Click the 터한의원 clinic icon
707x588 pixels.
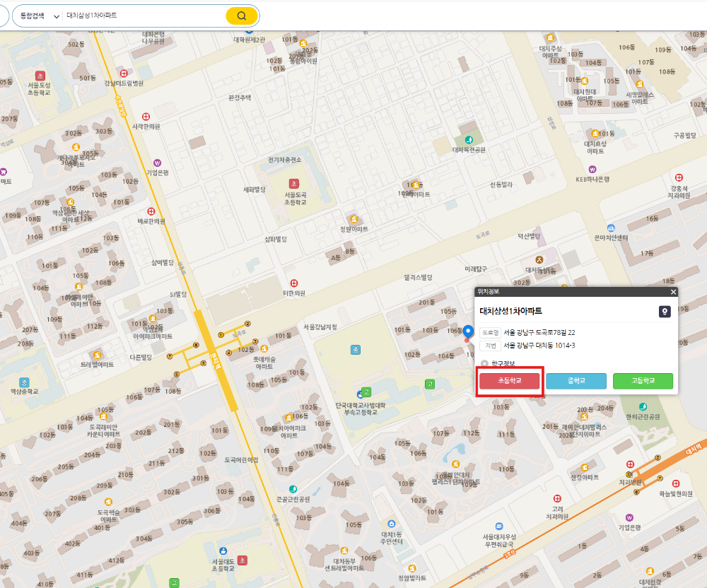click(x=294, y=283)
